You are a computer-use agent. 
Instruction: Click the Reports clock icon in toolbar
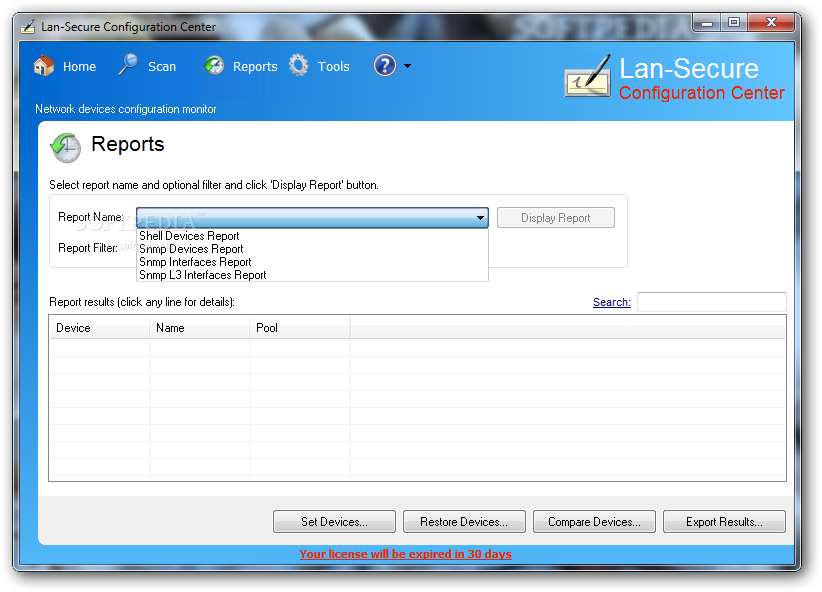pyautogui.click(x=214, y=66)
